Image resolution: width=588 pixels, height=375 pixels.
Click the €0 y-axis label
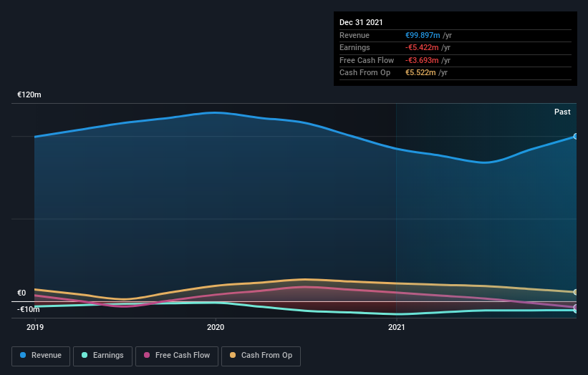click(x=21, y=293)
